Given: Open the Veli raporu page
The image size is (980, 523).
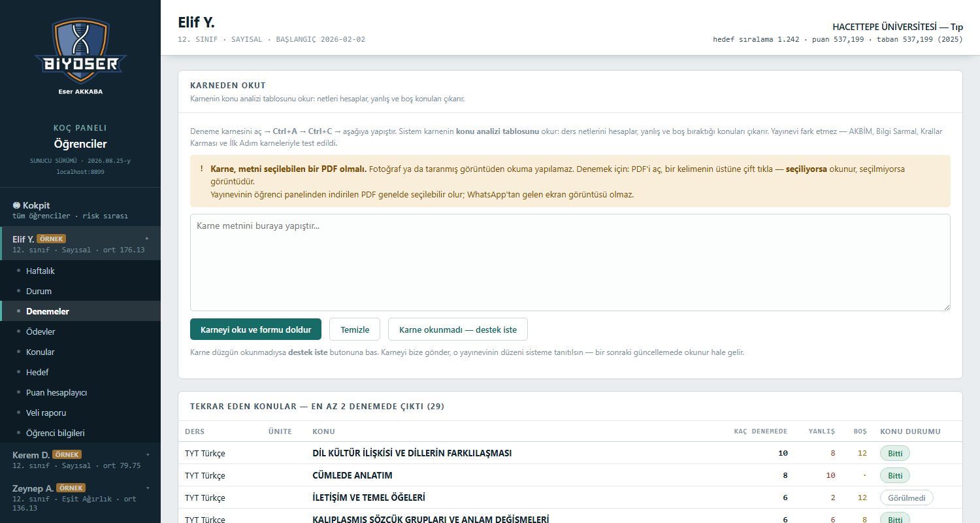Looking at the screenshot, I should (x=80, y=413).
